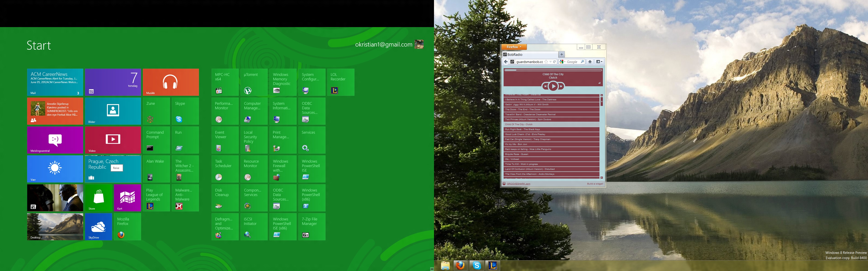Open File Explorer from the taskbar
The image size is (868, 271).
[446, 266]
